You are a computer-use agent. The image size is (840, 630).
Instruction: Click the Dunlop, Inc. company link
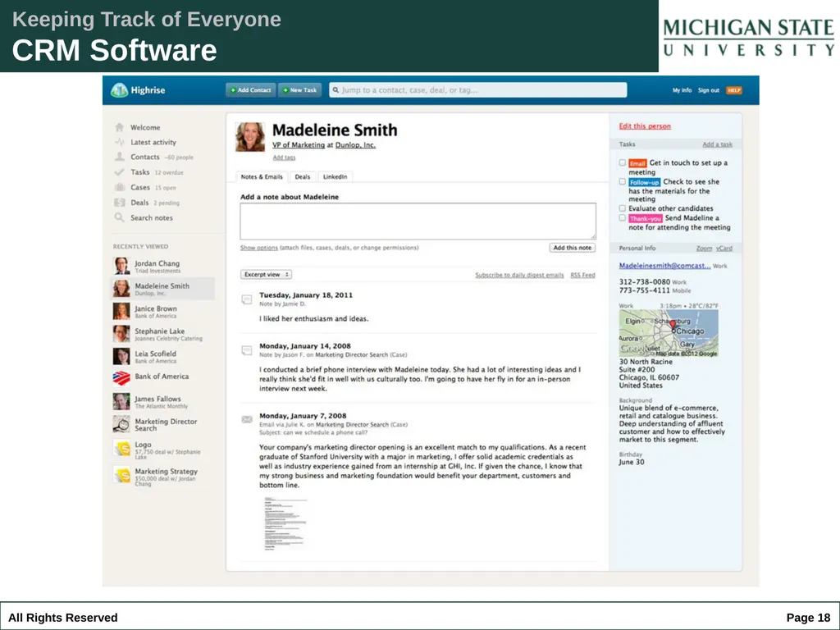(355, 145)
